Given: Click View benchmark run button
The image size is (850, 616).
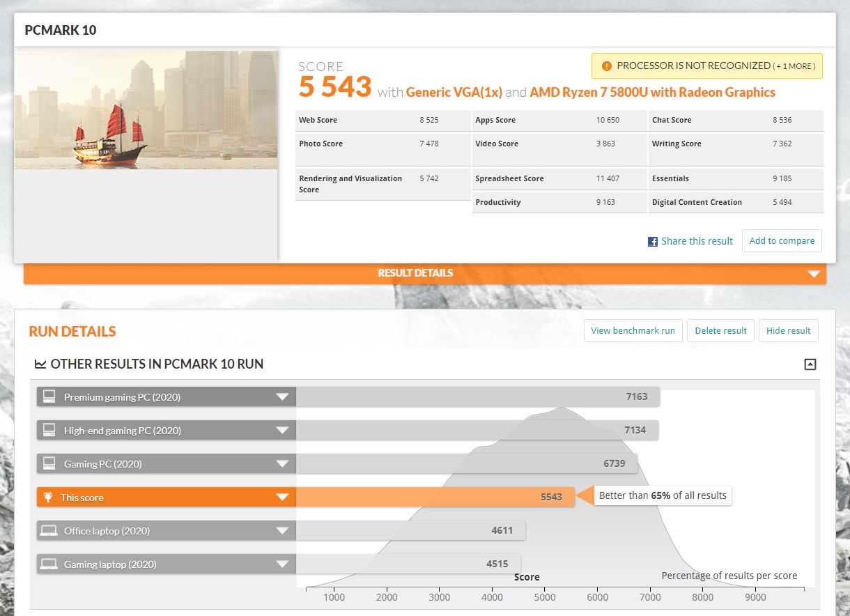Looking at the screenshot, I should (633, 330).
